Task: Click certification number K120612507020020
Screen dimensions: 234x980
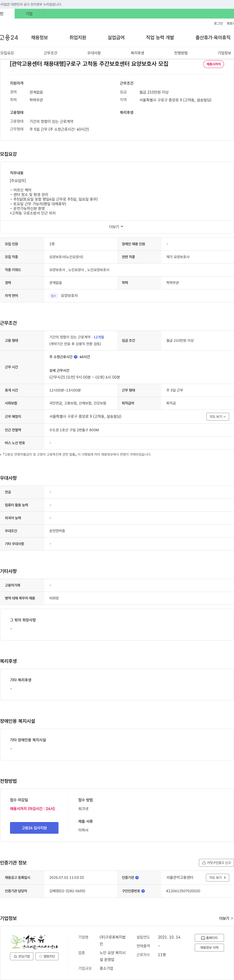Action: (x=183, y=891)
